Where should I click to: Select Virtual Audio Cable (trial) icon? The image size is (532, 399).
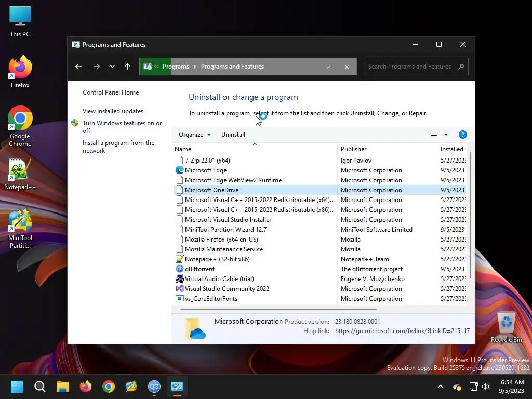tap(179, 278)
